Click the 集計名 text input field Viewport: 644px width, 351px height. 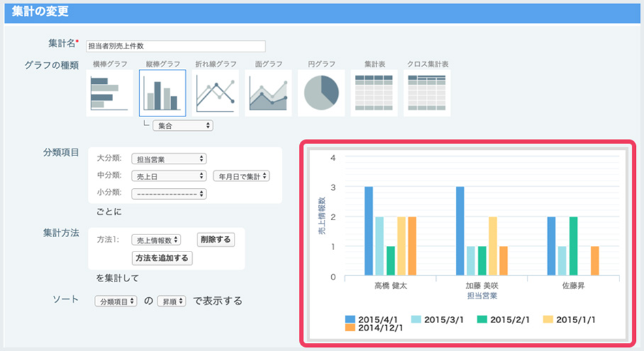175,46
